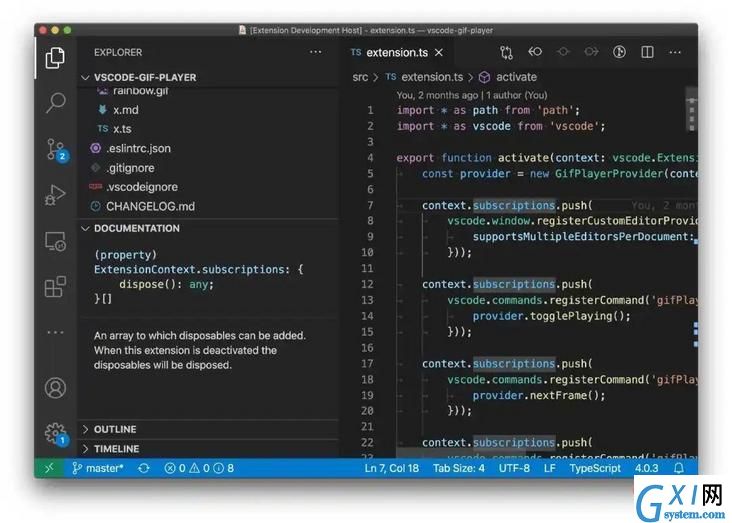Change the UTF-8 encoding
The height and width of the screenshot is (523, 732).
pyautogui.click(x=514, y=468)
